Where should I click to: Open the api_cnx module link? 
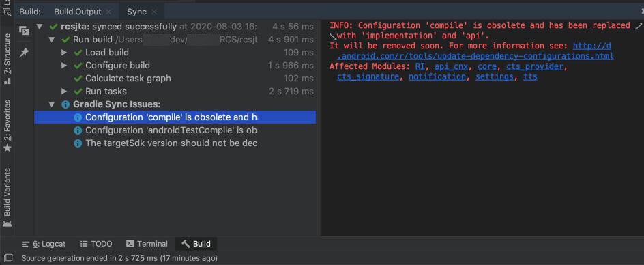pos(451,66)
